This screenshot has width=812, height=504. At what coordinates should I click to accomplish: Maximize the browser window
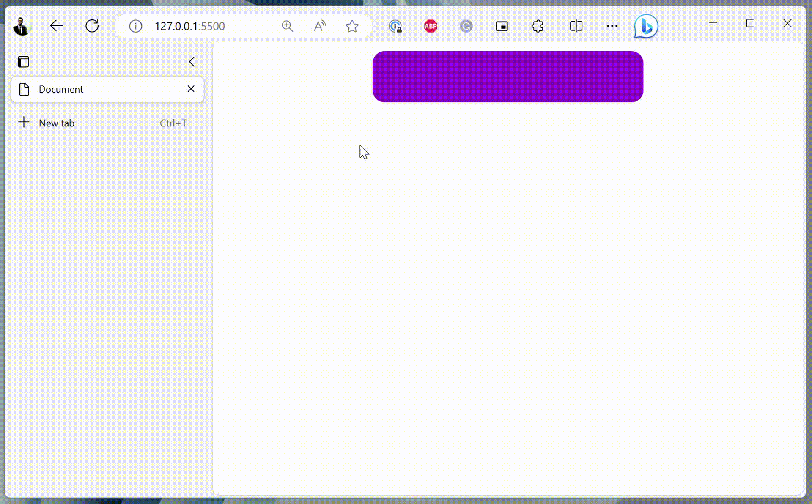pos(750,23)
